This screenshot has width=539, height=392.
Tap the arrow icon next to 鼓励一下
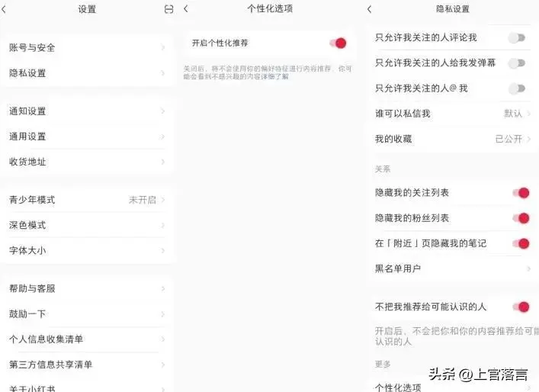pyautogui.click(x=162, y=313)
